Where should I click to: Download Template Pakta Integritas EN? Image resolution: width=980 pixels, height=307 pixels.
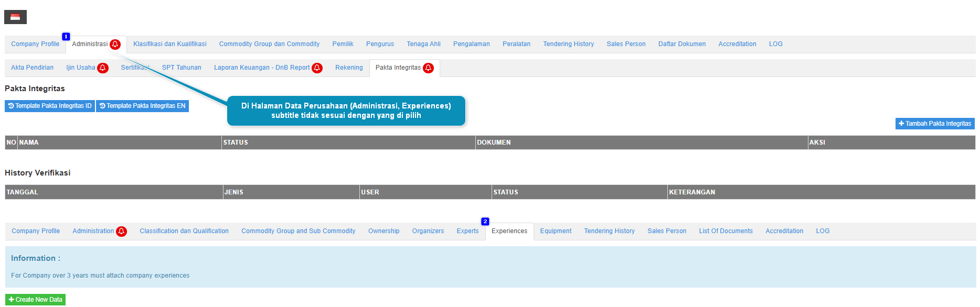(142, 106)
